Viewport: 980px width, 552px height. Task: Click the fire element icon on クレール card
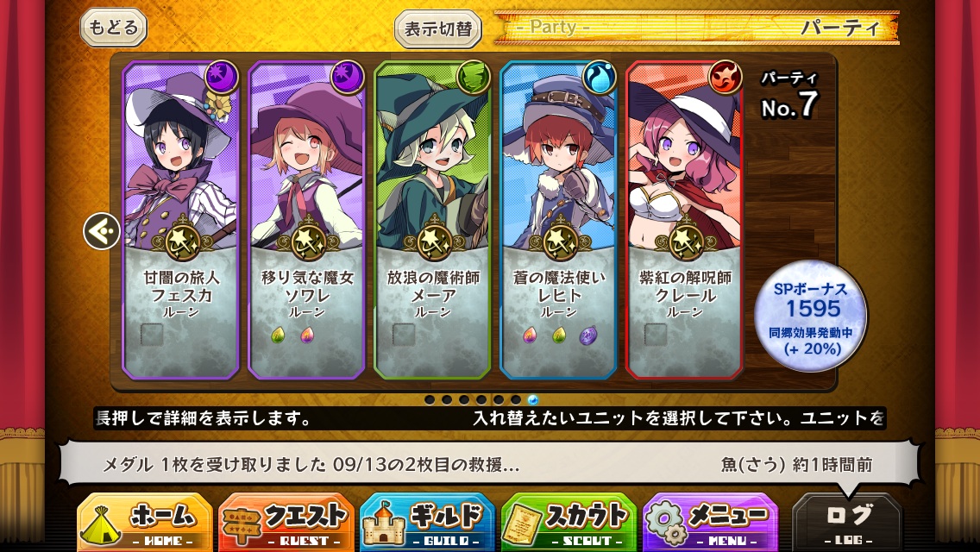tap(726, 78)
